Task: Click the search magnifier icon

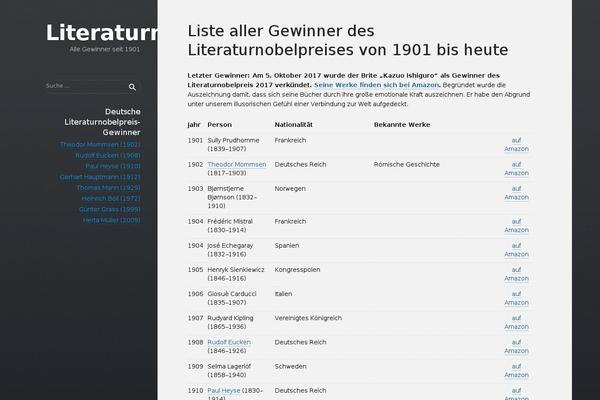Action: tap(132, 87)
